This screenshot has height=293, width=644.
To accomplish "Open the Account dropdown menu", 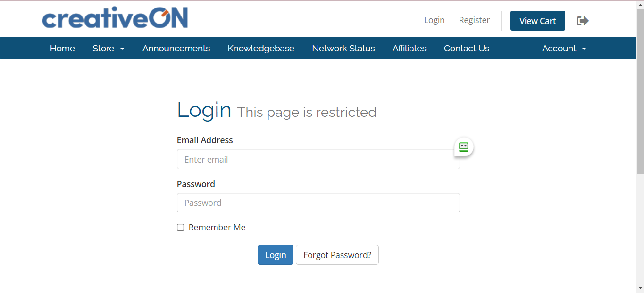I will tap(564, 49).
